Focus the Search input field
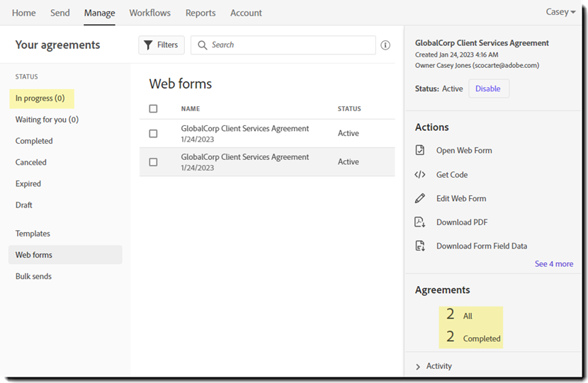The width and height of the screenshot is (588, 383). (x=290, y=45)
